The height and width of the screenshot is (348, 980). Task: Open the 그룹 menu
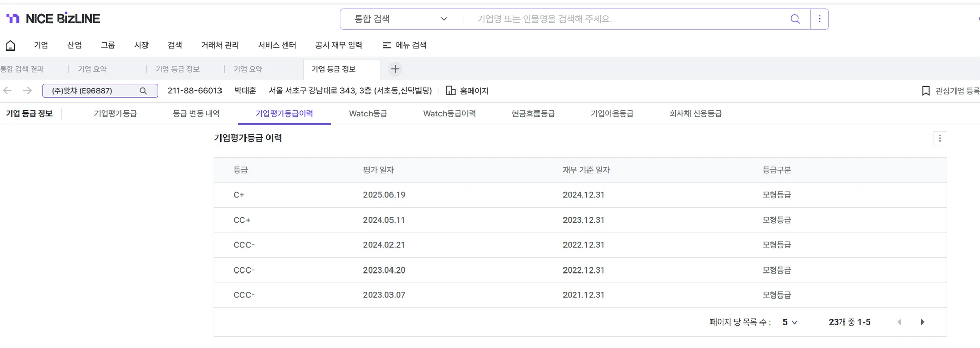108,45
